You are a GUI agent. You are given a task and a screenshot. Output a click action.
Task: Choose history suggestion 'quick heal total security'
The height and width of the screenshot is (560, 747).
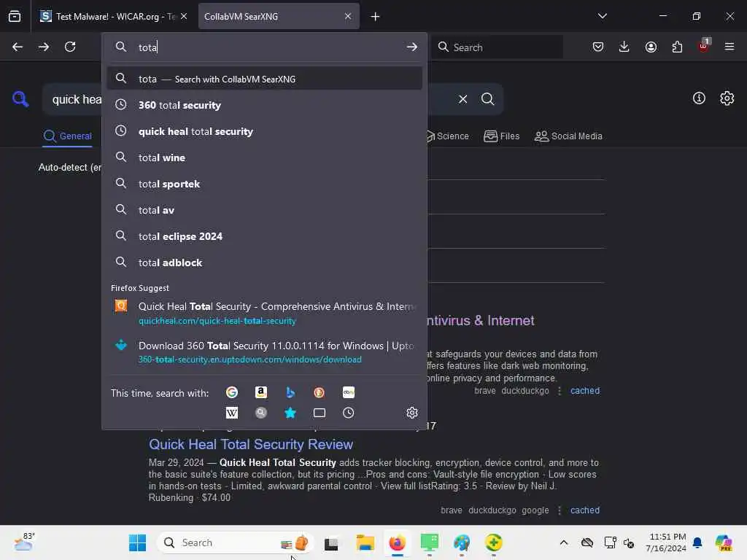pos(265,131)
